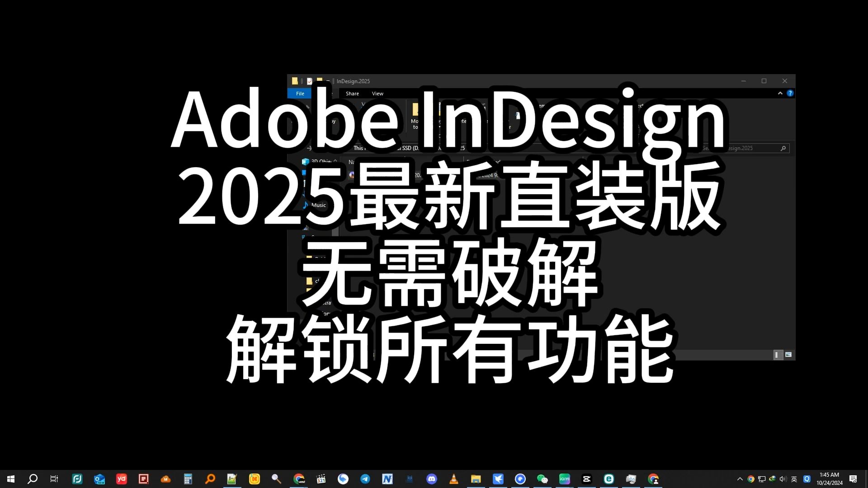Open the monitor performance app icon
Image resolution: width=868 pixels, height=488 pixels.
pyautogui.click(x=631, y=479)
